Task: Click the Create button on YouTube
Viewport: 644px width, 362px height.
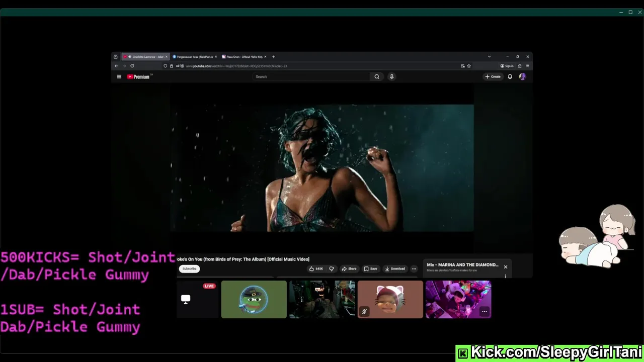Action: click(493, 77)
